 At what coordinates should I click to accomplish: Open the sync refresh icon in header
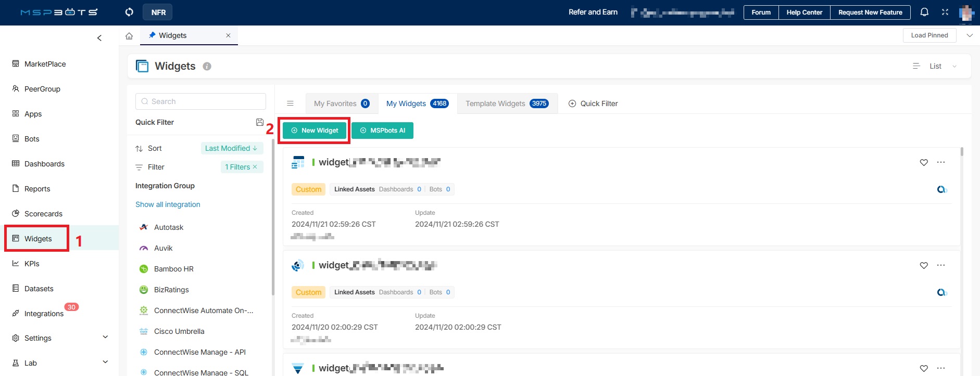click(x=129, y=12)
